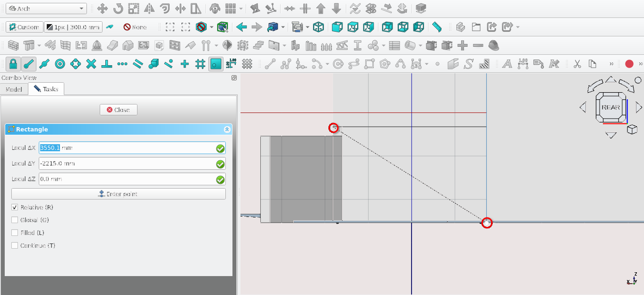The width and height of the screenshot is (644, 295).
Task: Select the snap midpoint icon
Action: (44, 64)
